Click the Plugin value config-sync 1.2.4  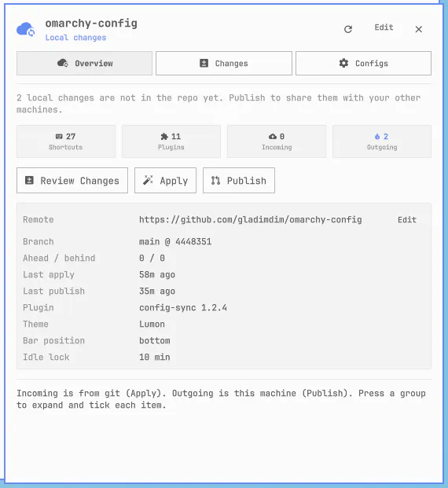click(x=183, y=308)
